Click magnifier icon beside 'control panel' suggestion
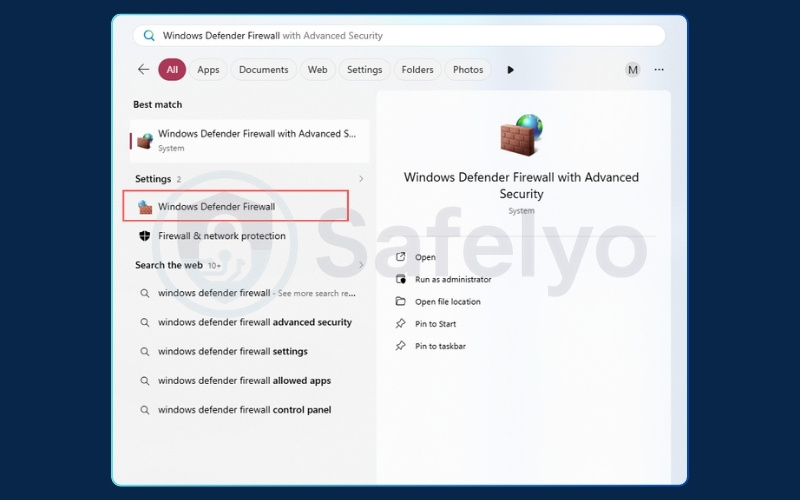Viewport: 800px width, 500px height. pos(145,410)
